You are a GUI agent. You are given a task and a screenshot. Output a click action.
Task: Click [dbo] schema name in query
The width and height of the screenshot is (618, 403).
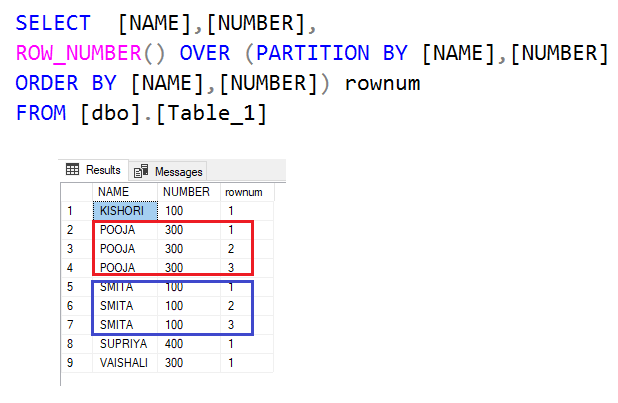point(110,114)
